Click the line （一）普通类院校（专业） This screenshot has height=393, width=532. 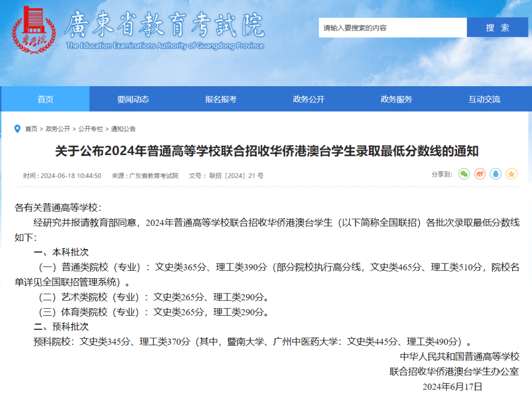tap(266, 275)
